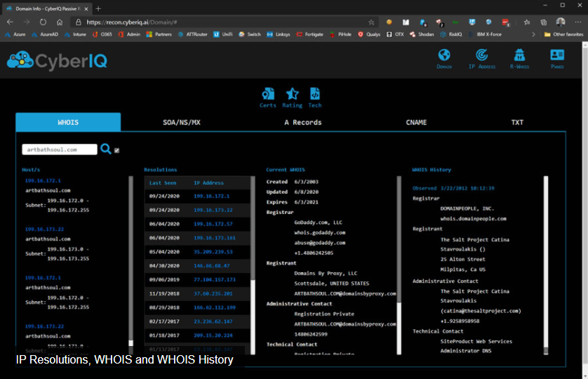Viewport: 588px width, 379px height.
Task: Switch to the A Records tab
Action: click(302, 122)
